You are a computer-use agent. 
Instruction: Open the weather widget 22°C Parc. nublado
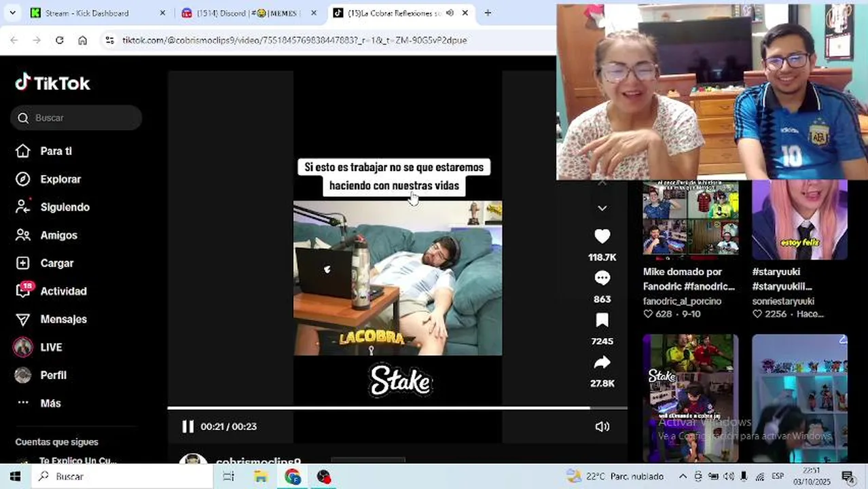click(615, 476)
